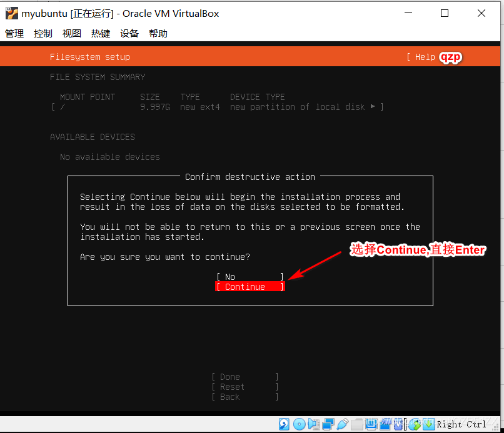504x433 pixels.
Task: Click the shared folders status icon
Action: pyautogui.click(x=357, y=424)
